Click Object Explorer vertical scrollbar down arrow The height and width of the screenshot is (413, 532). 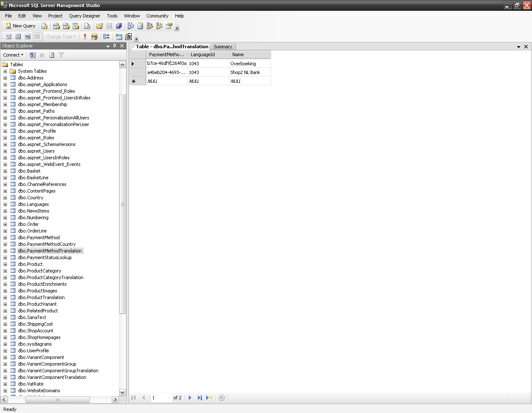coord(122,392)
